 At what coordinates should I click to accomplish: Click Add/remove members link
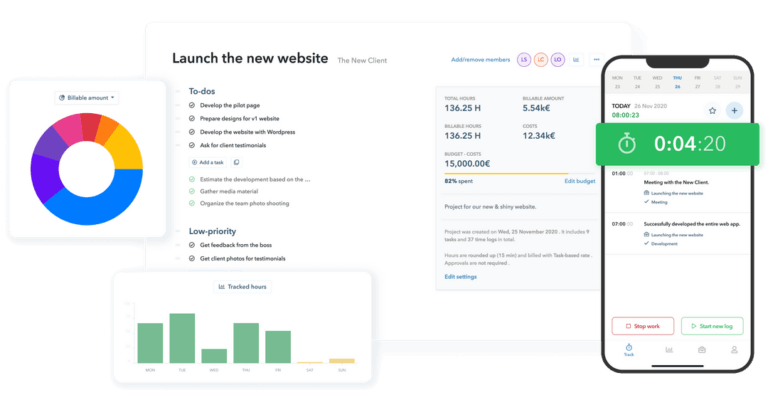click(480, 60)
